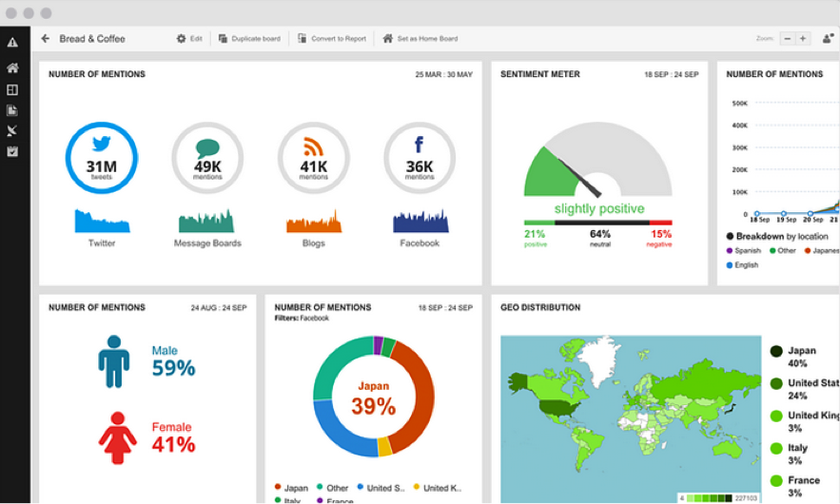
Task: Decrease zoom with the minus button
Action: click(x=788, y=39)
